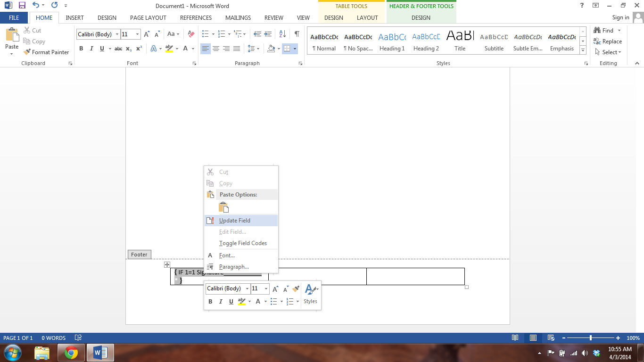Justify text in ribbon
Image resolution: width=644 pixels, height=362 pixels.
tap(237, 49)
